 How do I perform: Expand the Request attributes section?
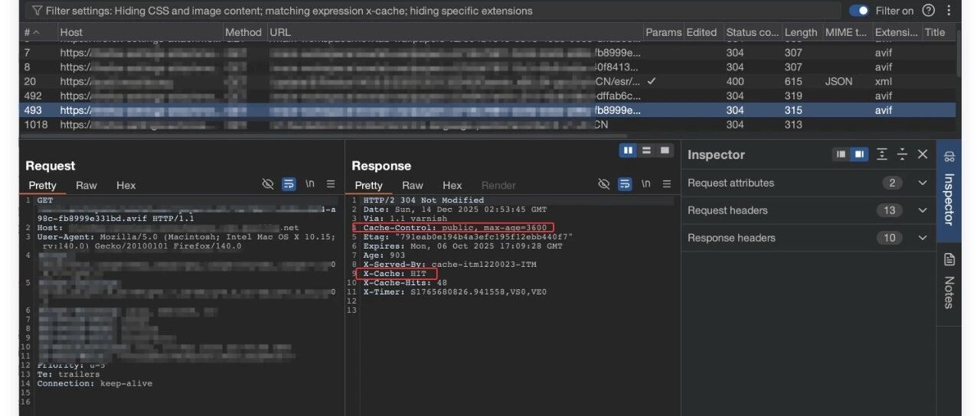click(923, 183)
